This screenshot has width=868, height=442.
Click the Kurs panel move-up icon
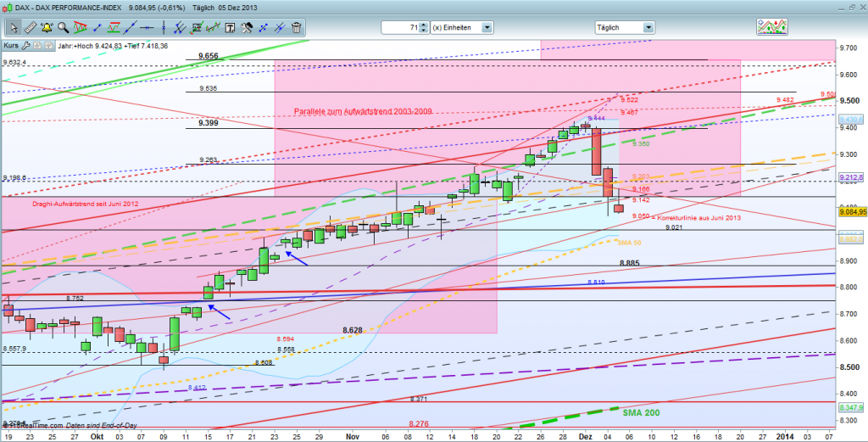[48, 46]
